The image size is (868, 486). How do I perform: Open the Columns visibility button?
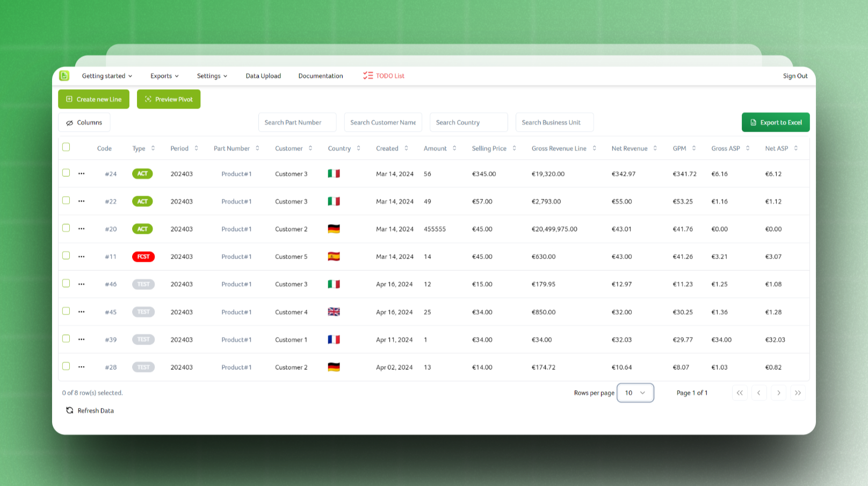tap(84, 123)
